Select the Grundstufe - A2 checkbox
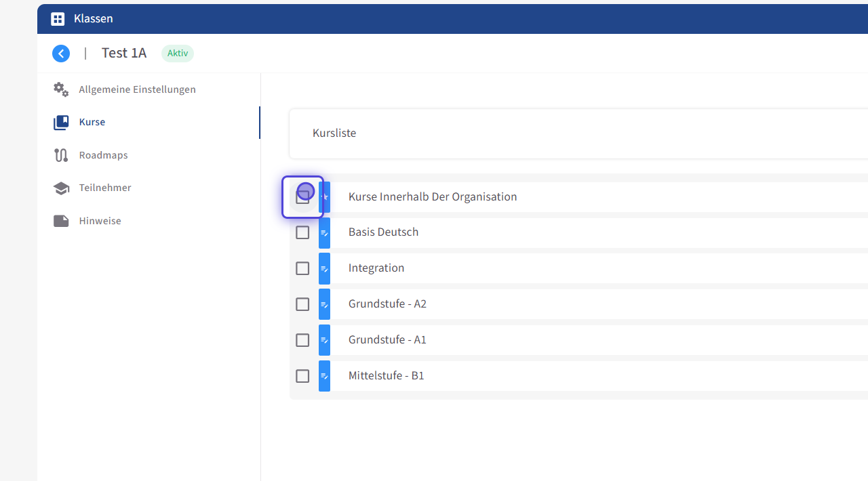The image size is (868, 481). coord(302,304)
